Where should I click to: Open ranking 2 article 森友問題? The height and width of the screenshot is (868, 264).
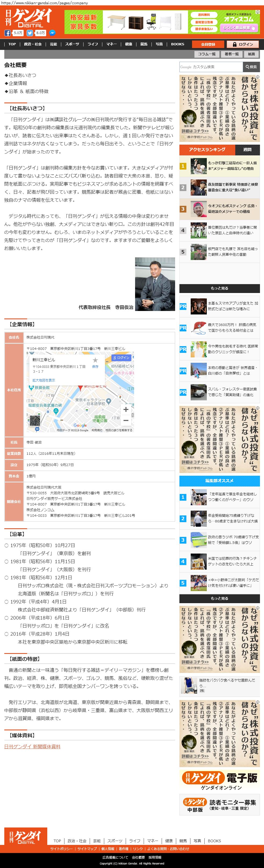(219, 187)
